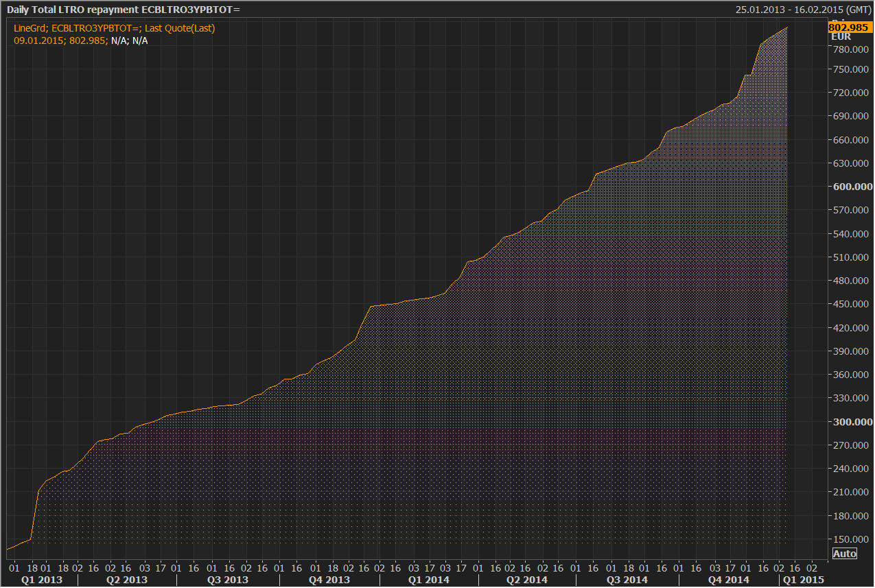Click the 690.000 y-axis value
Viewport: 875px width, 588px height.
pos(850,116)
